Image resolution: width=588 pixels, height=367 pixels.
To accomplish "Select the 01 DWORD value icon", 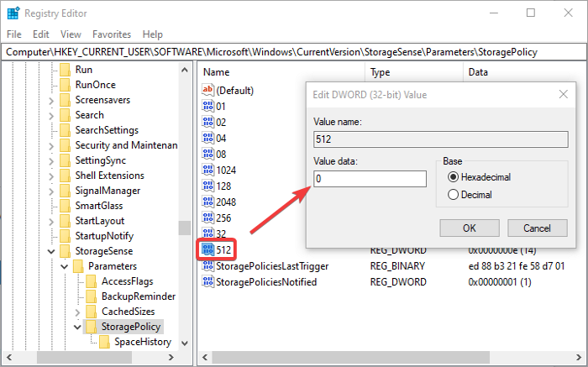I will 207,106.
